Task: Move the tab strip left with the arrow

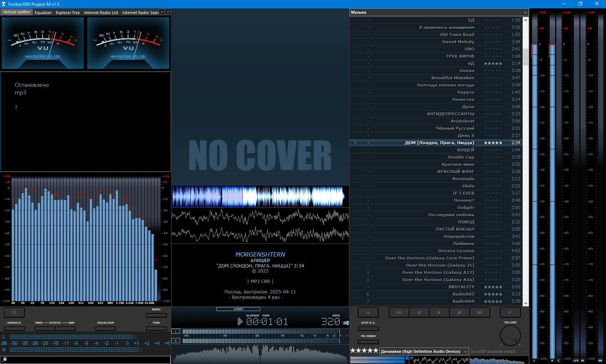Action: (162, 12)
